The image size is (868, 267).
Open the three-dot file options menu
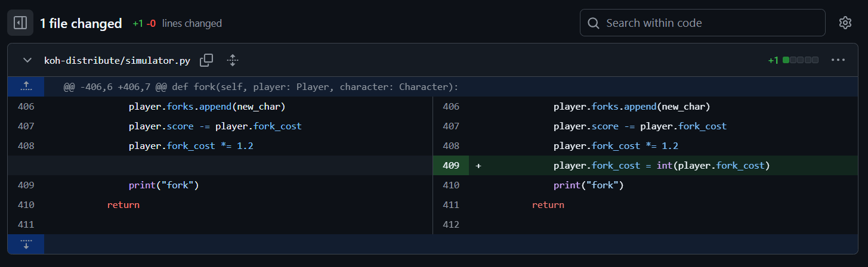(x=838, y=60)
